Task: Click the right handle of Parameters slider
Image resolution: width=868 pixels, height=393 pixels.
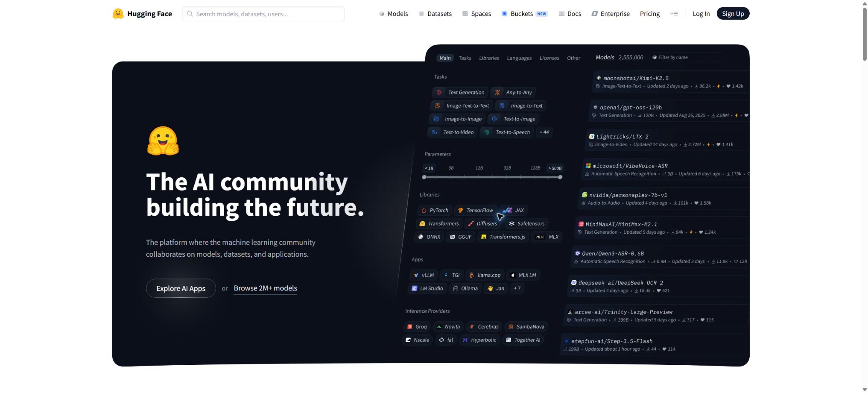Action: click(560, 177)
